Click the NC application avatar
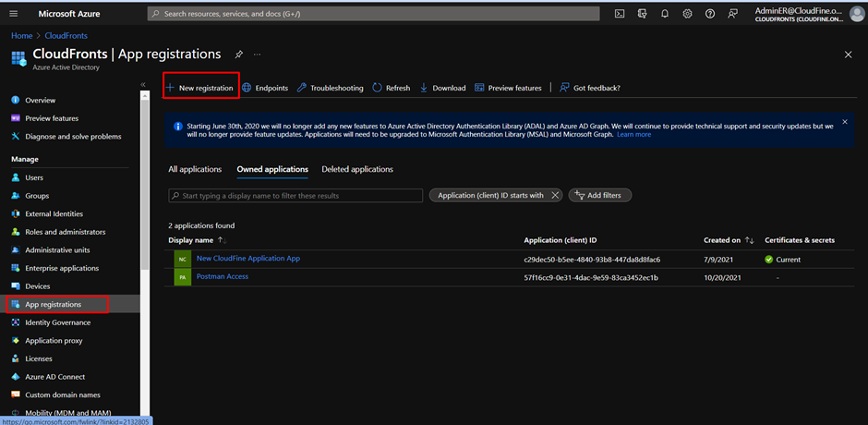This screenshot has width=868, height=425. [182, 260]
